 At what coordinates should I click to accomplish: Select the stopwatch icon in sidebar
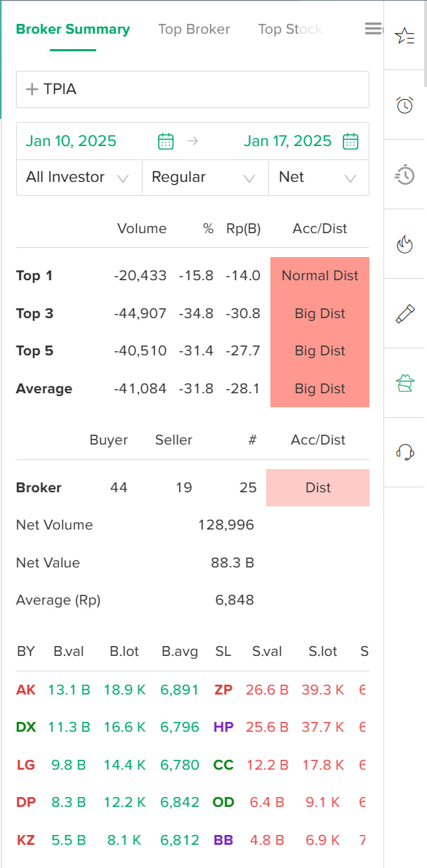(x=405, y=175)
